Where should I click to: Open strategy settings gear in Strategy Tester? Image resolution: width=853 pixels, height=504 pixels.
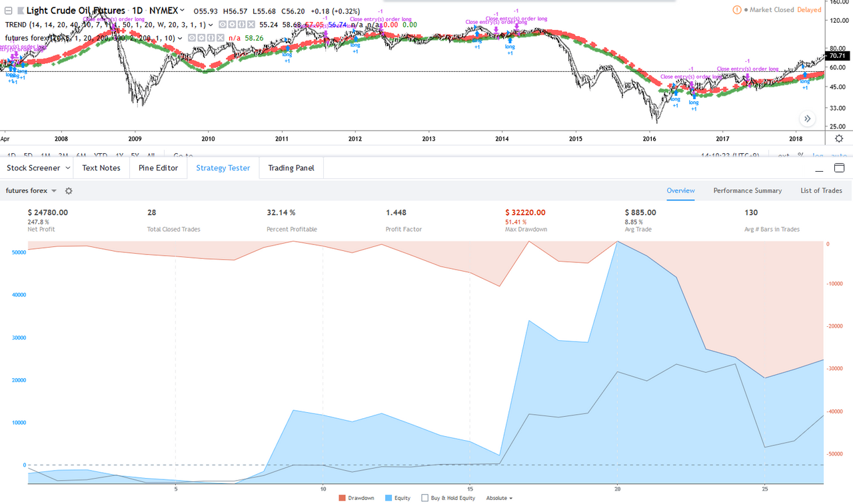68,190
